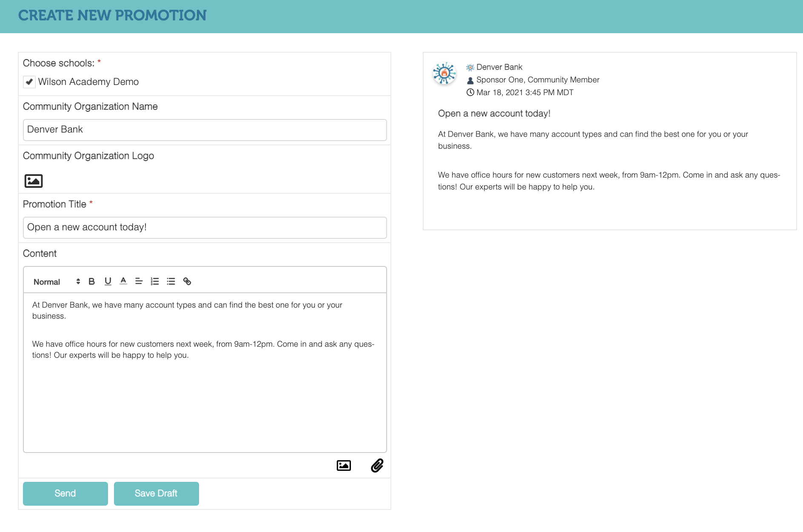Click the 'CREATE NEW PROMOTION' page heading
This screenshot has height=532, width=803.
coord(112,15)
